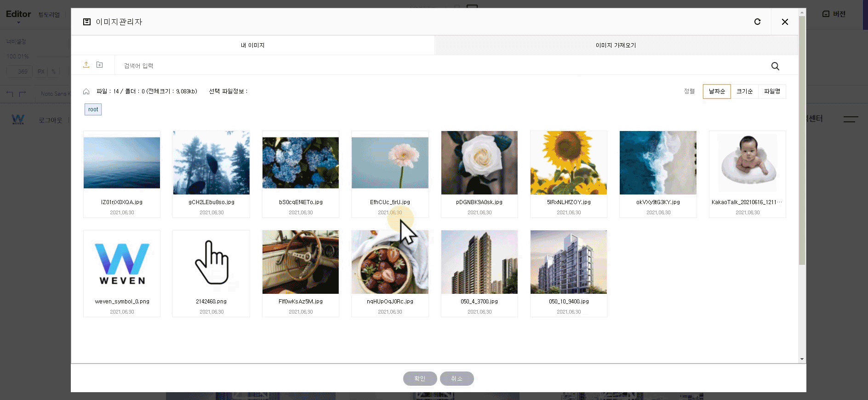
Task: Sort images by 크기순
Action: click(x=744, y=91)
